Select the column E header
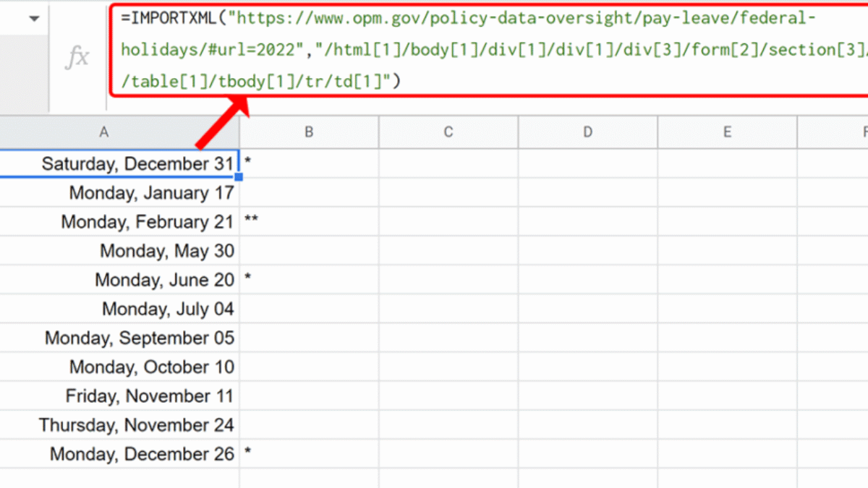This screenshot has height=488, width=868. point(727,132)
